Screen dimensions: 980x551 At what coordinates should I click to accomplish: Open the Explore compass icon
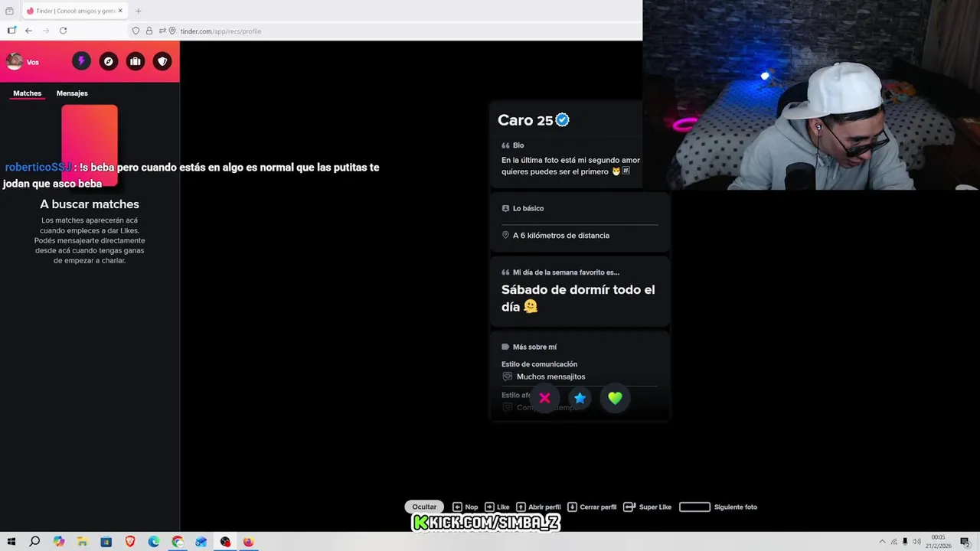(x=109, y=61)
